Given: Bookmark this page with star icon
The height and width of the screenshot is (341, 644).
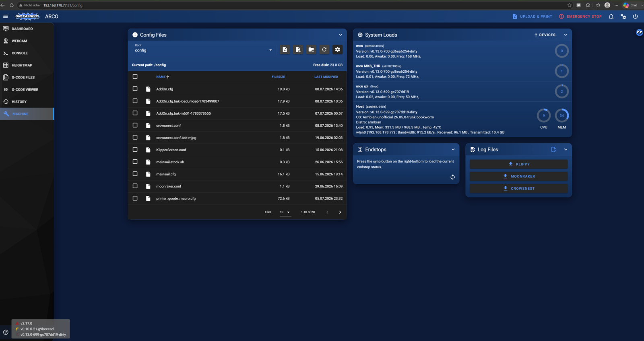Looking at the screenshot, I should (x=569, y=5).
